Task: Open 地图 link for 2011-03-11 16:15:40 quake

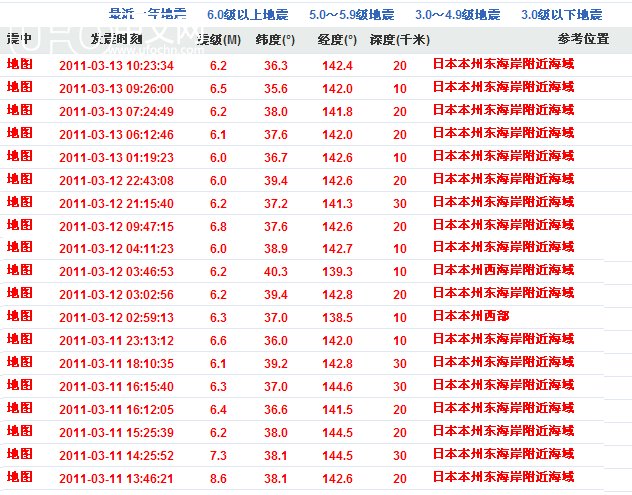Action: (20, 385)
